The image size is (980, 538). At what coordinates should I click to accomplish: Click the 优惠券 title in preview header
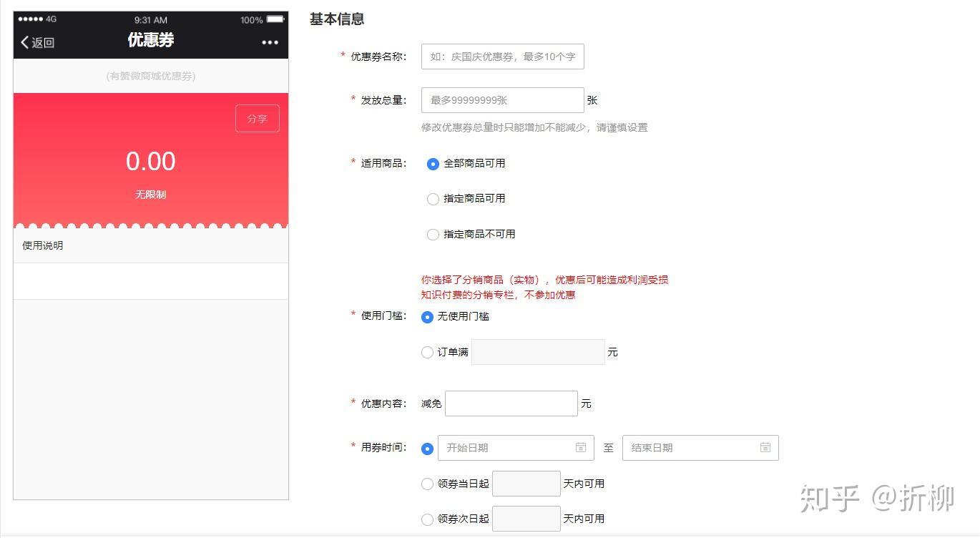pyautogui.click(x=151, y=40)
